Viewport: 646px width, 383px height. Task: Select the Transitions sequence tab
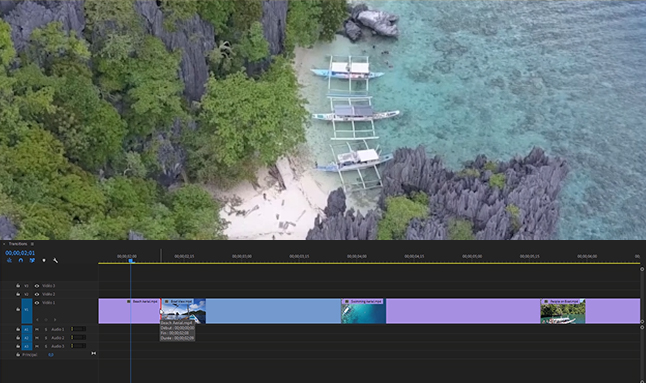(18, 244)
